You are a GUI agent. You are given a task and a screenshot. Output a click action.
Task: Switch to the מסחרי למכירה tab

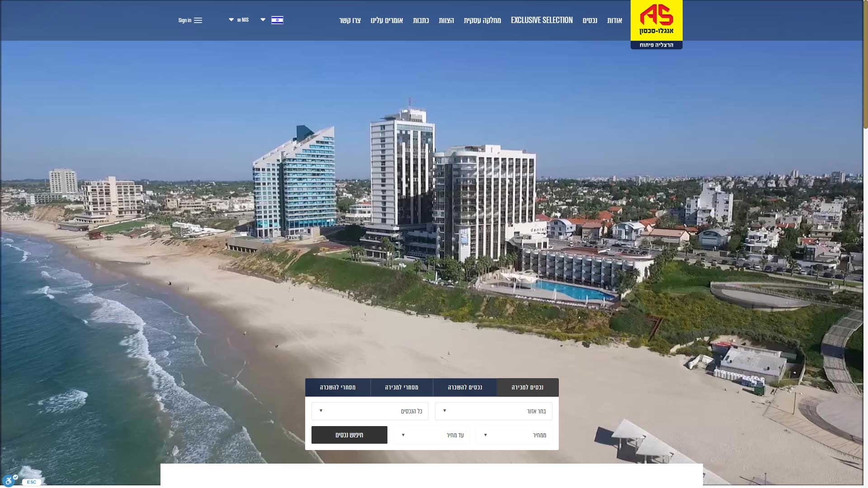pyautogui.click(x=401, y=387)
